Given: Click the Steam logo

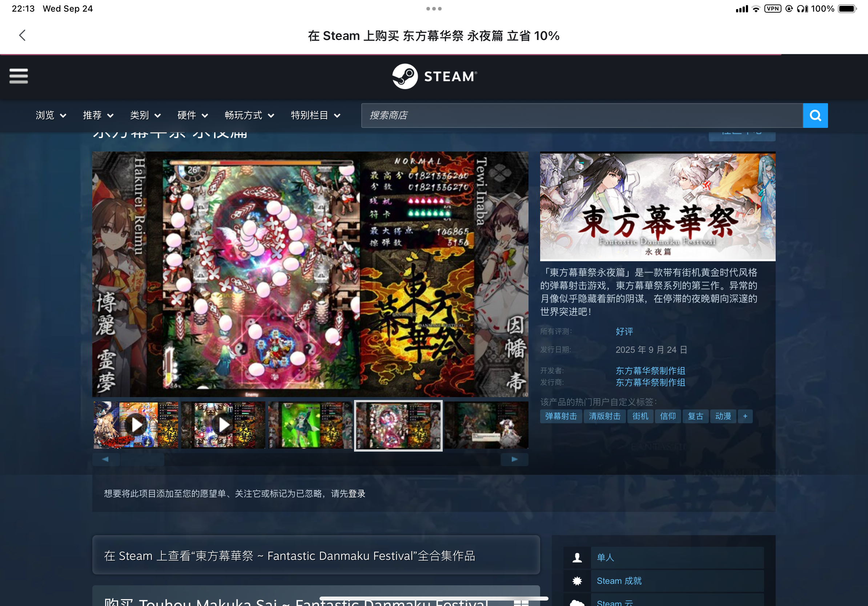Looking at the screenshot, I should coord(434,76).
